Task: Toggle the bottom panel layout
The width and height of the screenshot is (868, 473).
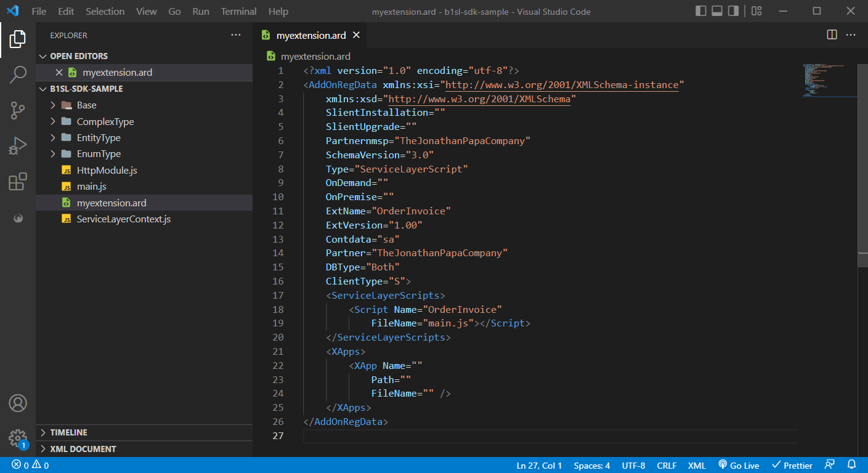Action: coord(717,11)
